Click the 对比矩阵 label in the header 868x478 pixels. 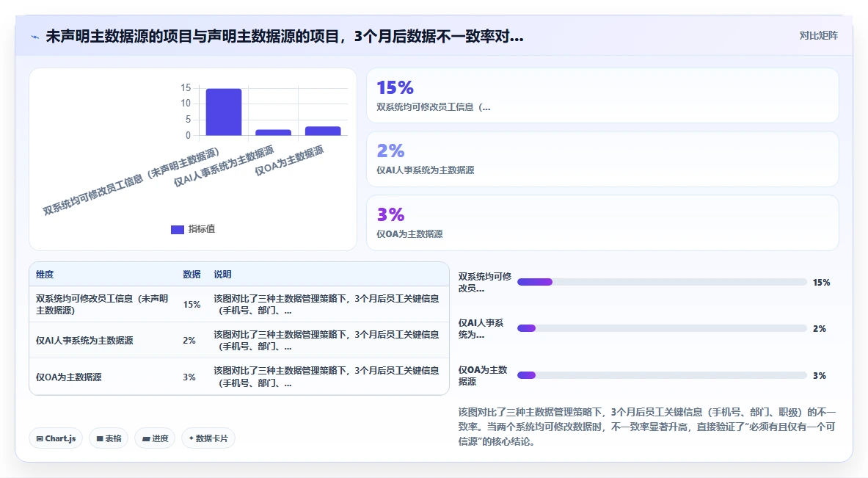point(818,35)
